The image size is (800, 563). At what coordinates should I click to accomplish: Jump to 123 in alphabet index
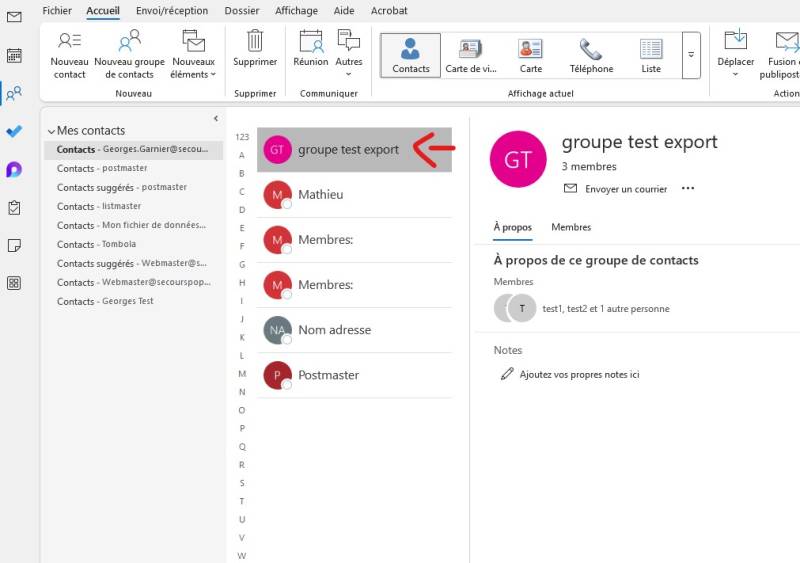tap(242, 137)
